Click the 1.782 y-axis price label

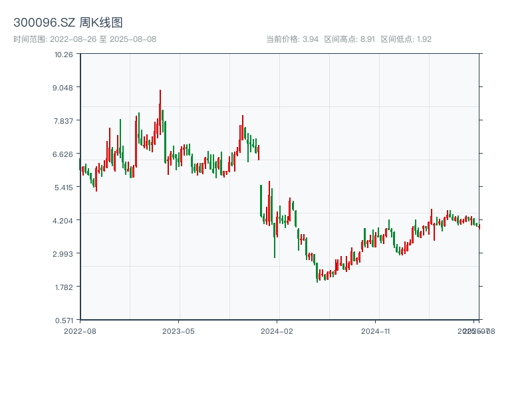(x=64, y=287)
